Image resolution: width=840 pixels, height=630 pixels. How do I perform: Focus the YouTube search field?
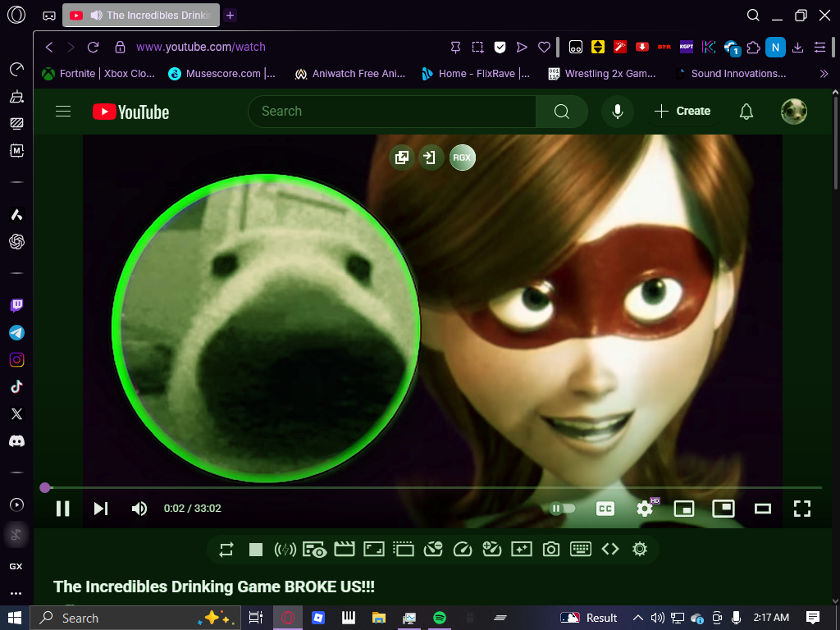point(391,112)
